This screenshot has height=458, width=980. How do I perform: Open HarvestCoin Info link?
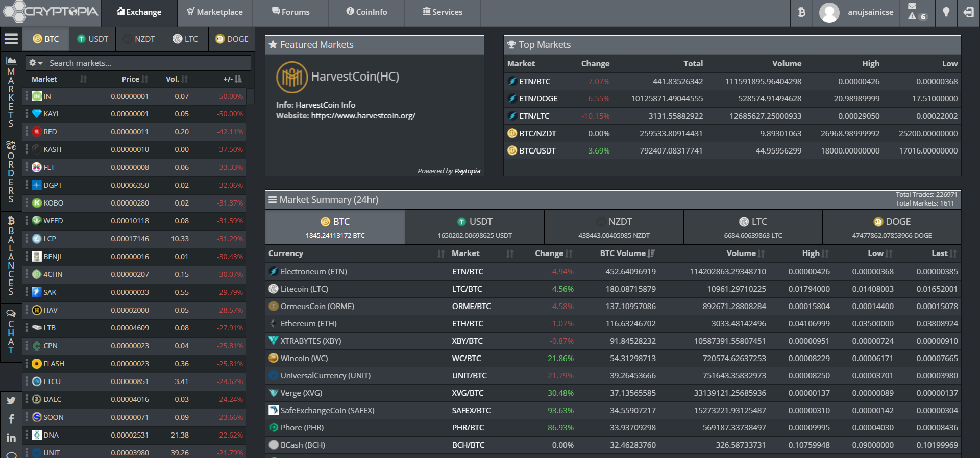click(325, 105)
